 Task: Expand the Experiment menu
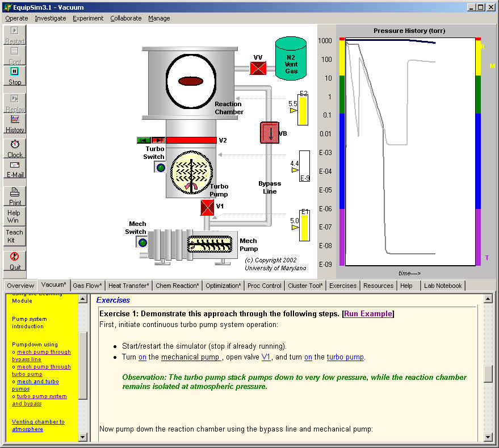(88, 18)
